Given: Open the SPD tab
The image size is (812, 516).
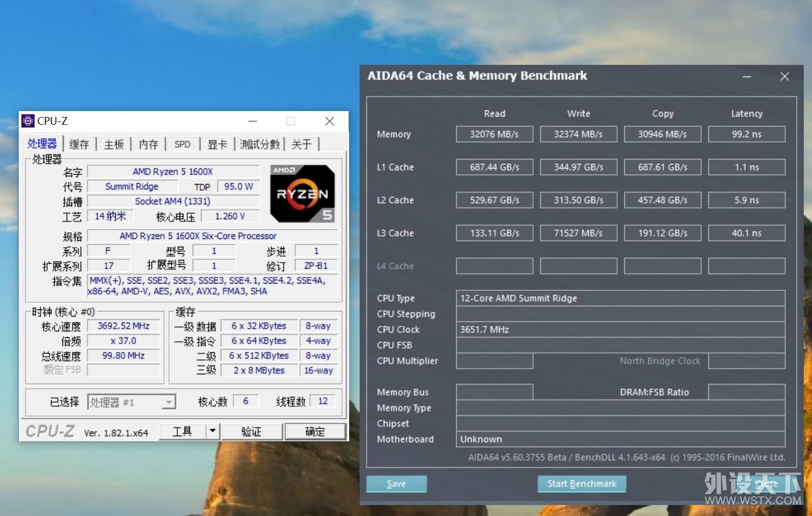Looking at the screenshot, I should [182, 145].
